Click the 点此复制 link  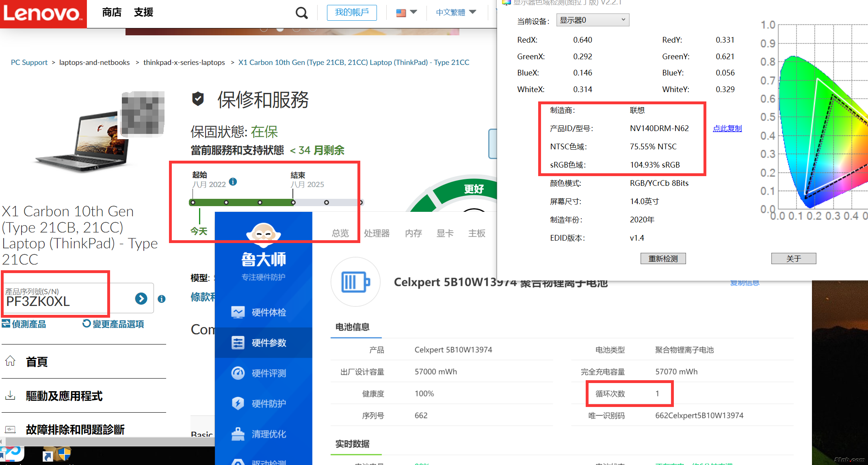[727, 128]
